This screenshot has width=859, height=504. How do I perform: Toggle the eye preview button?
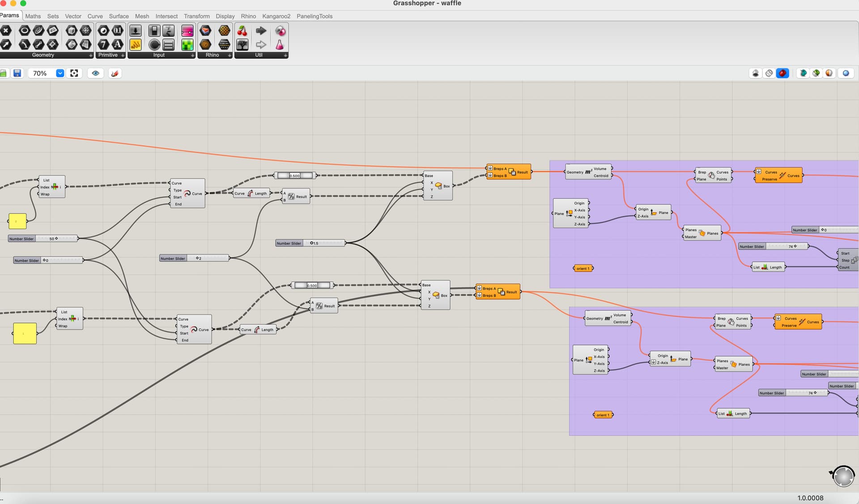pyautogui.click(x=95, y=73)
